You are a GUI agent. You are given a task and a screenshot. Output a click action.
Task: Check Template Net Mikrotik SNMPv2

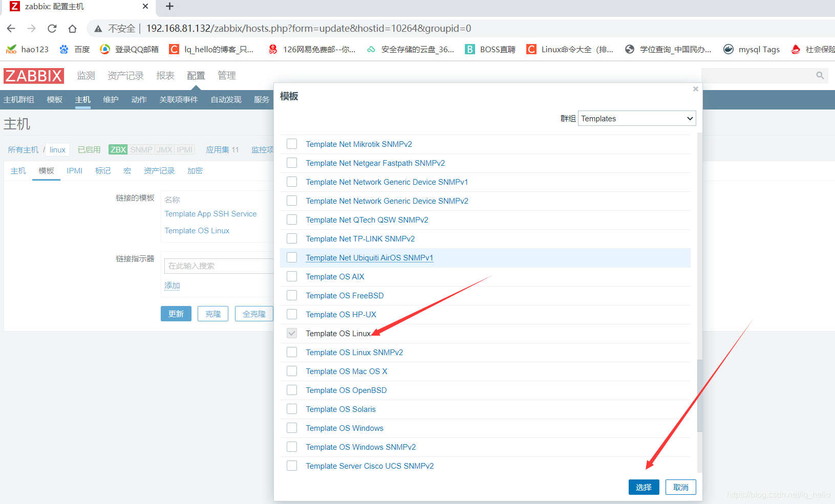(x=292, y=144)
